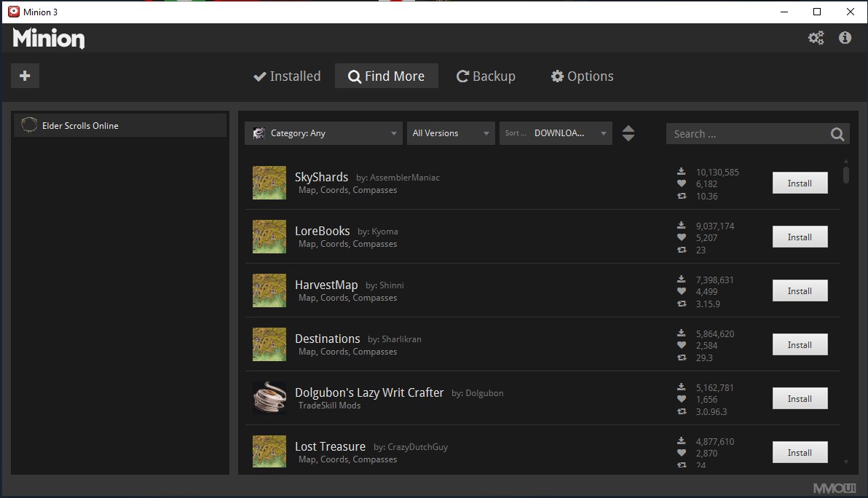Open the All Versions dropdown
This screenshot has height=498, width=868.
(451, 133)
